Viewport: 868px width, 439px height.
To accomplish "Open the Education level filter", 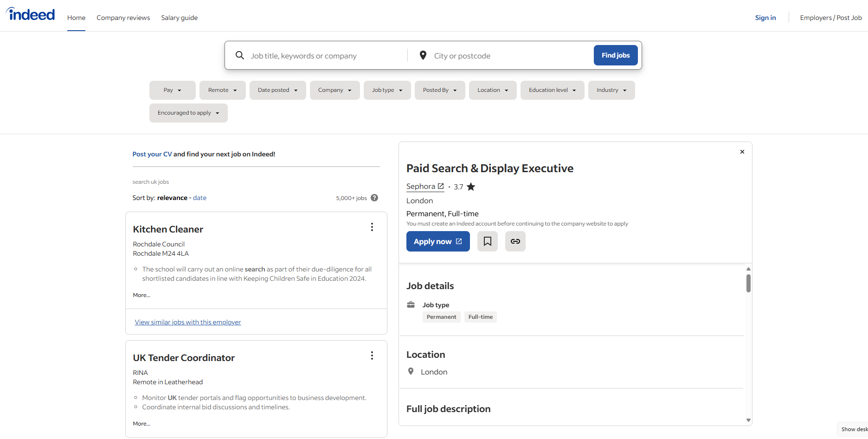I will [x=553, y=90].
